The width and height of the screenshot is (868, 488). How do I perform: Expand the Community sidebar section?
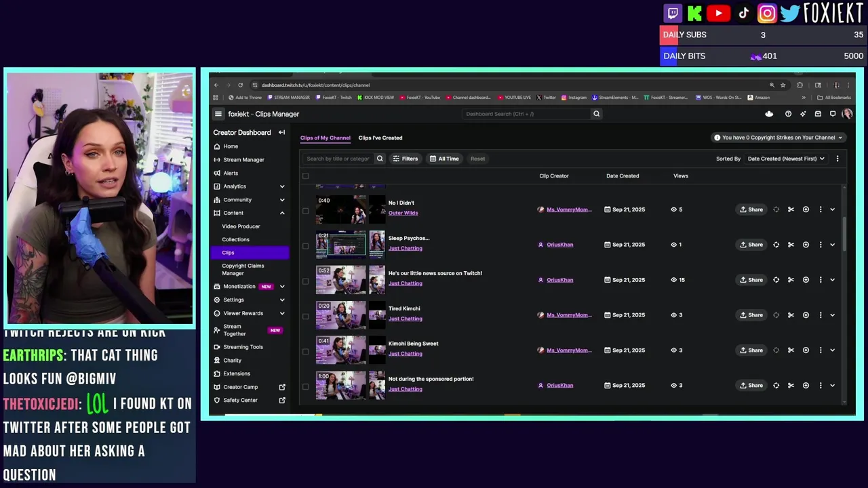coord(282,200)
